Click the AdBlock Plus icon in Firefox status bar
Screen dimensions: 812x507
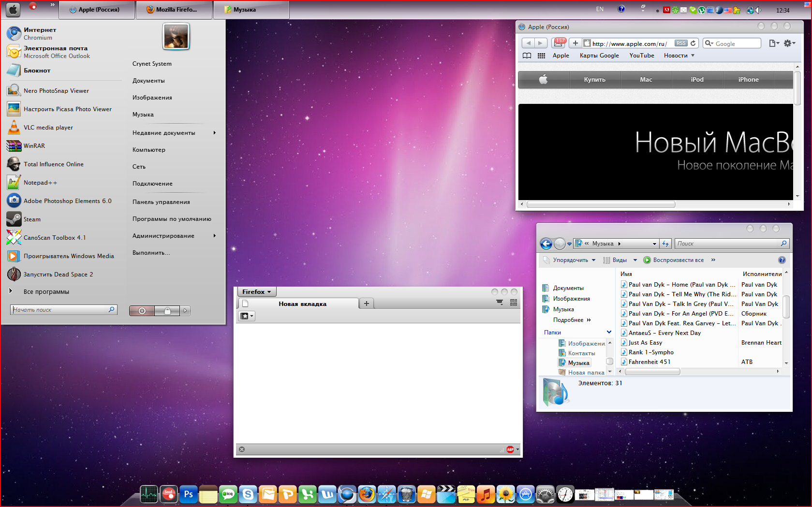[510, 449]
